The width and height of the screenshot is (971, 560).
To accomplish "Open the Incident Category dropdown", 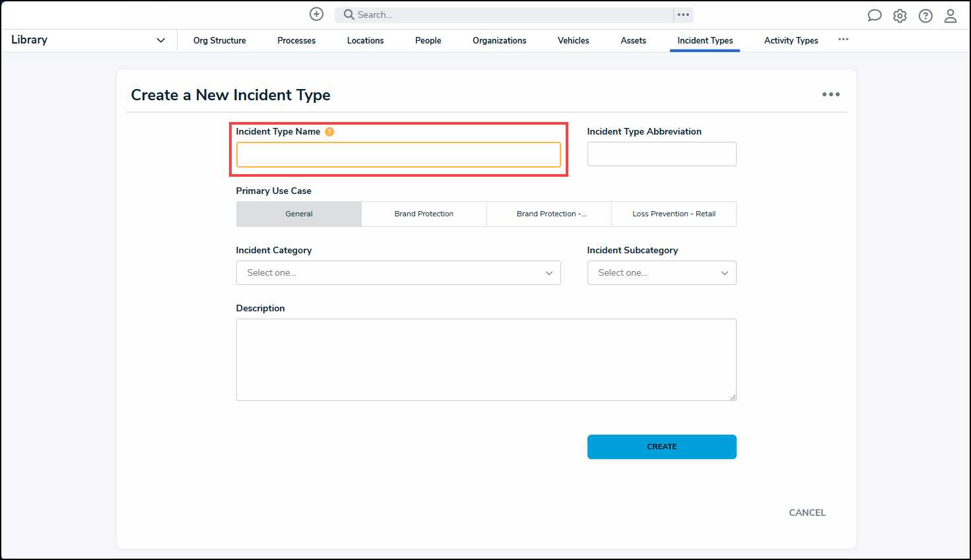I will point(398,273).
